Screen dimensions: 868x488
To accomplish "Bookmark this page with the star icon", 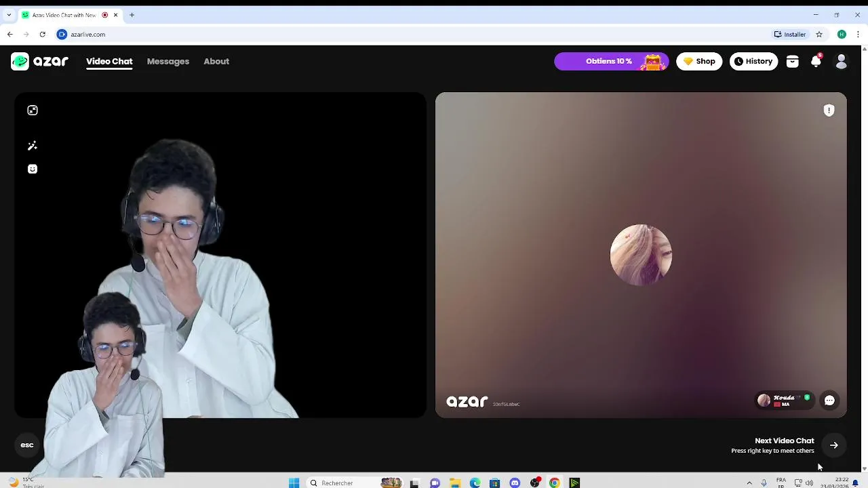I will pos(819,34).
